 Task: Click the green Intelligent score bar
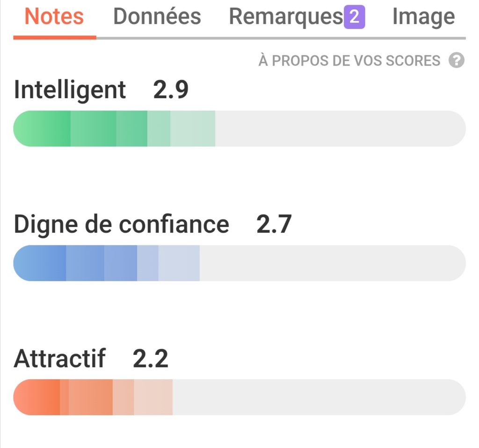point(115,129)
